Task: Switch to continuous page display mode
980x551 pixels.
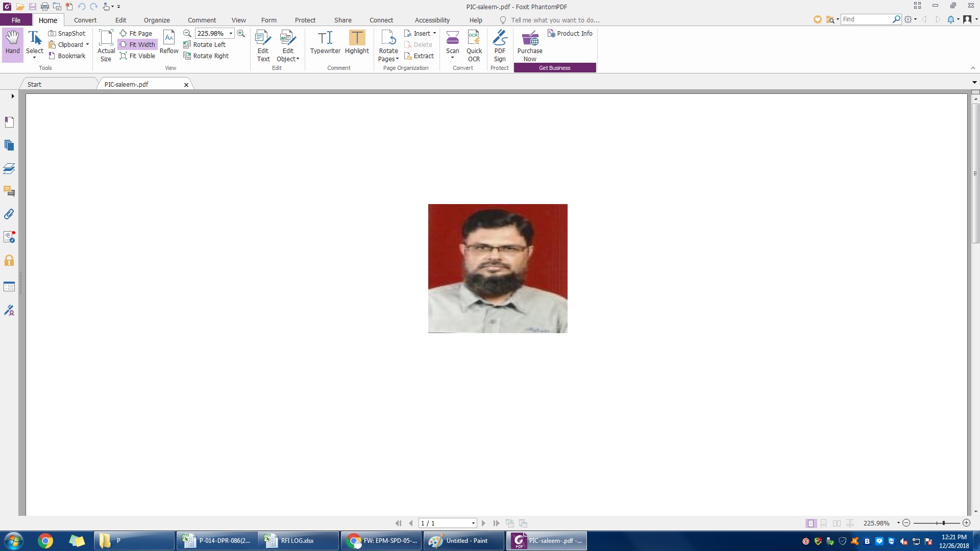Action: [824, 523]
